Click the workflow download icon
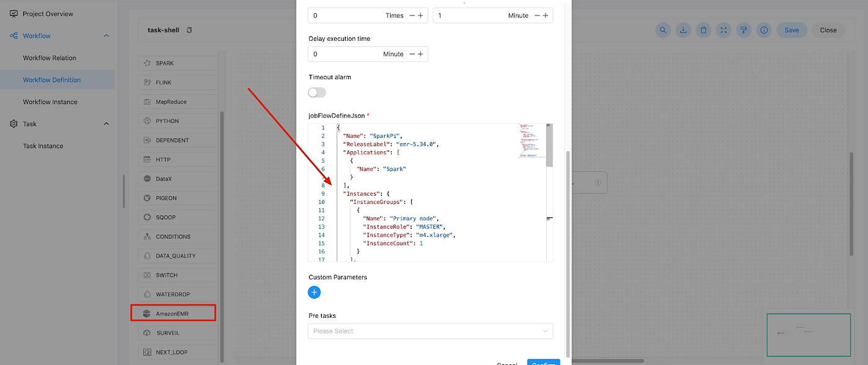 point(683,30)
